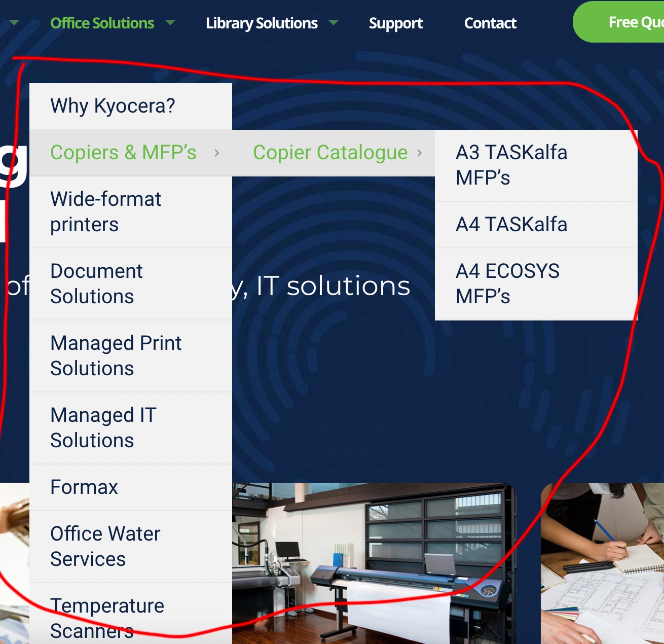
Task: Open Document Solutions entry
Action: (x=131, y=284)
